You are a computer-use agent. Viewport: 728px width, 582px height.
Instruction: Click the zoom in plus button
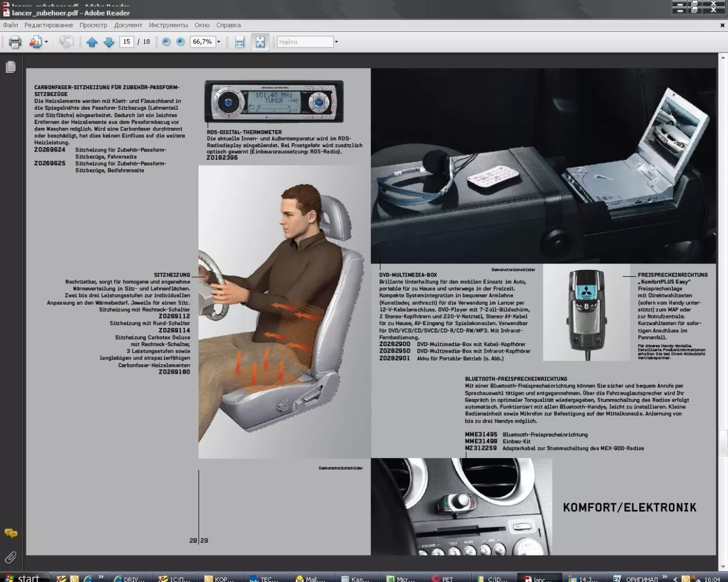click(x=180, y=42)
